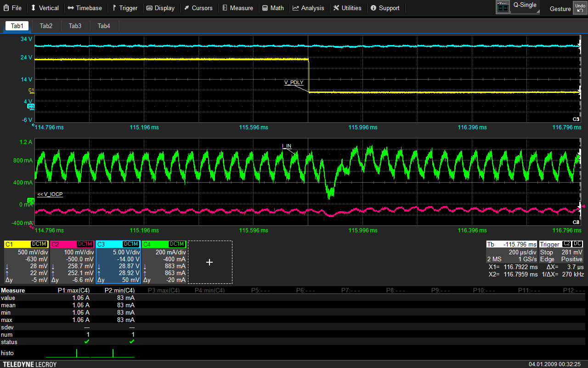This screenshot has height=368, width=588.
Task: Click the V_PDLY waveform label
Action: tap(294, 82)
